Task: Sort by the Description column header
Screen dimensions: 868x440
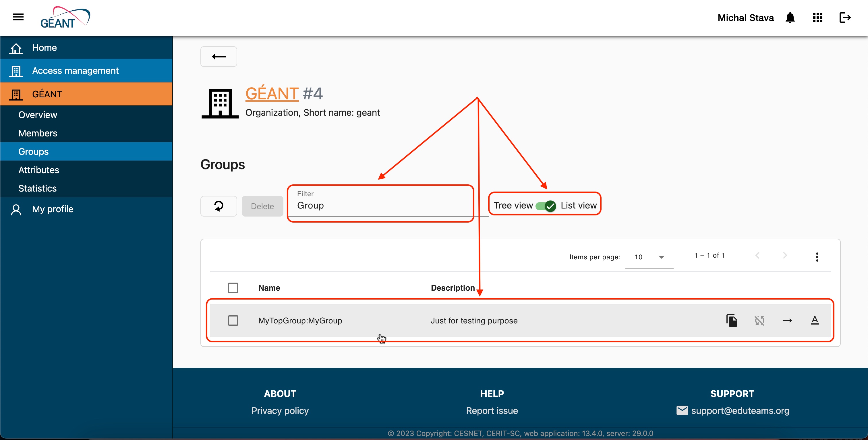Action: tap(453, 287)
